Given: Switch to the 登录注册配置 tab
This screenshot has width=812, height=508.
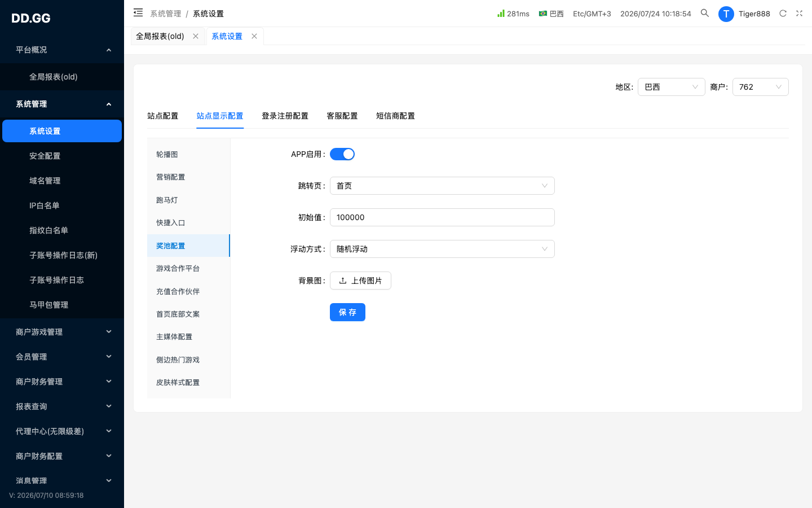Looking at the screenshot, I should click(285, 116).
